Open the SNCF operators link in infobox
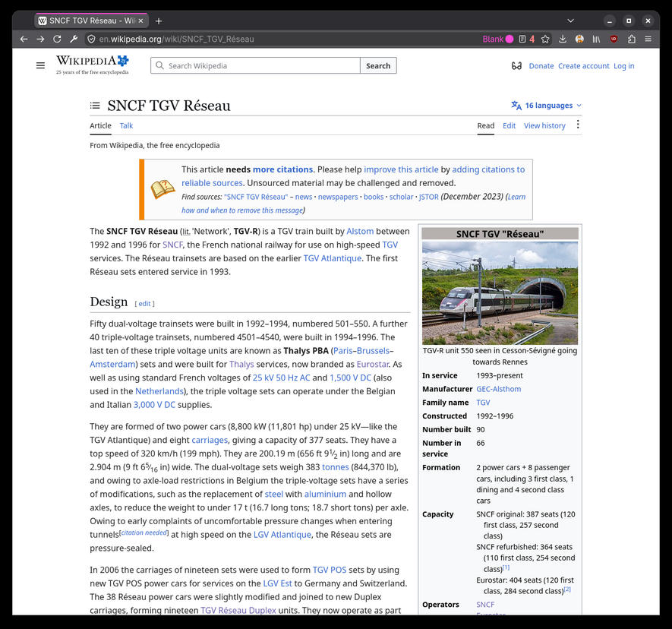The image size is (672, 629). pos(485,605)
